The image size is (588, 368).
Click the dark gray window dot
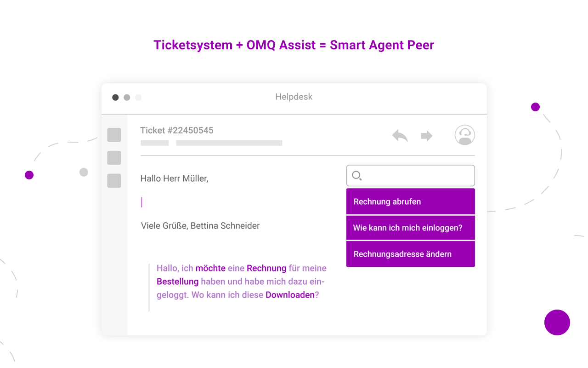(115, 98)
